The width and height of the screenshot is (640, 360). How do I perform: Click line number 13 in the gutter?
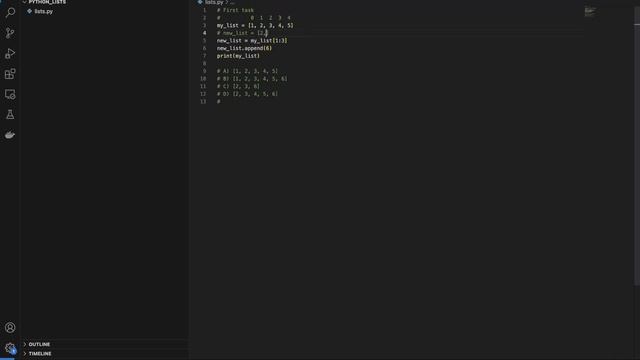point(203,102)
